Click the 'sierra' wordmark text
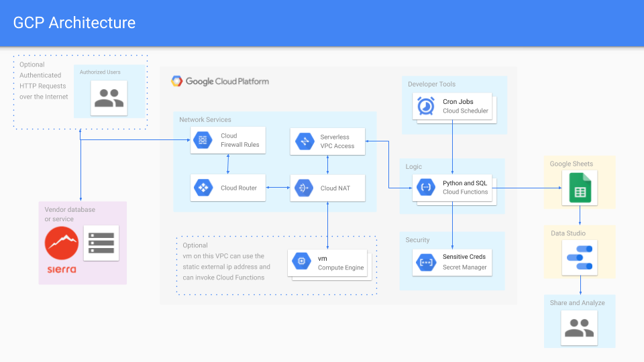Viewport: 644px width, 362px height. click(62, 269)
